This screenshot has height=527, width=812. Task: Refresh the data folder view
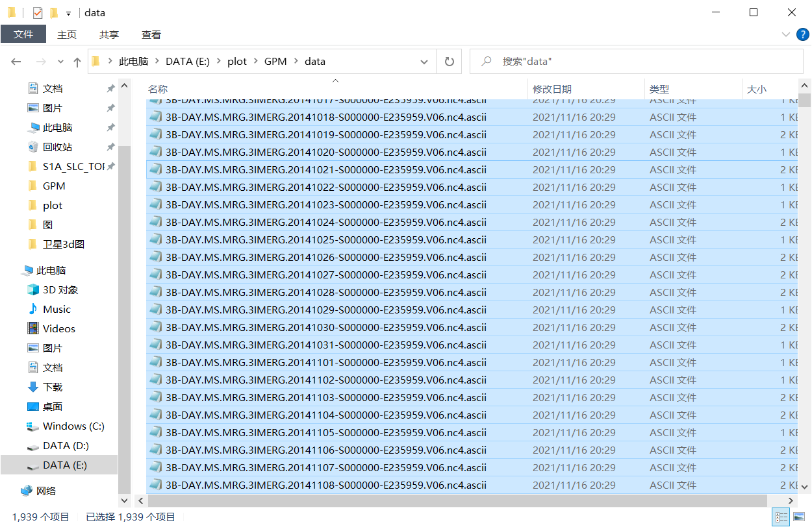click(x=449, y=62)
